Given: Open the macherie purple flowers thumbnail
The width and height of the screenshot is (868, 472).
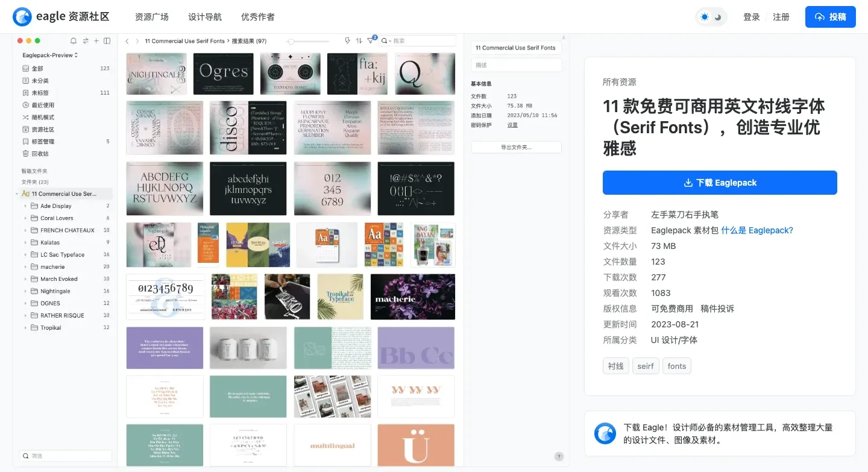Looking at the screenshot, I should tap(413, 297).
